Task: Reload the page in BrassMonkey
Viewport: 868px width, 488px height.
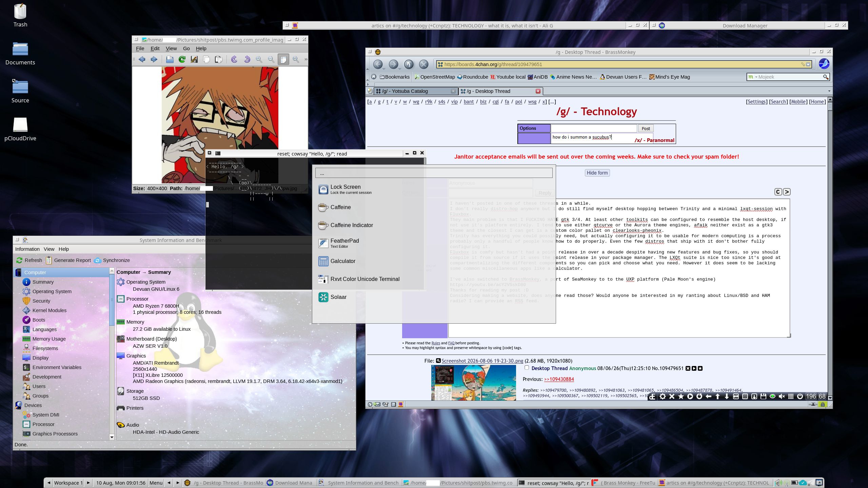Action: (x=409, y=64)
